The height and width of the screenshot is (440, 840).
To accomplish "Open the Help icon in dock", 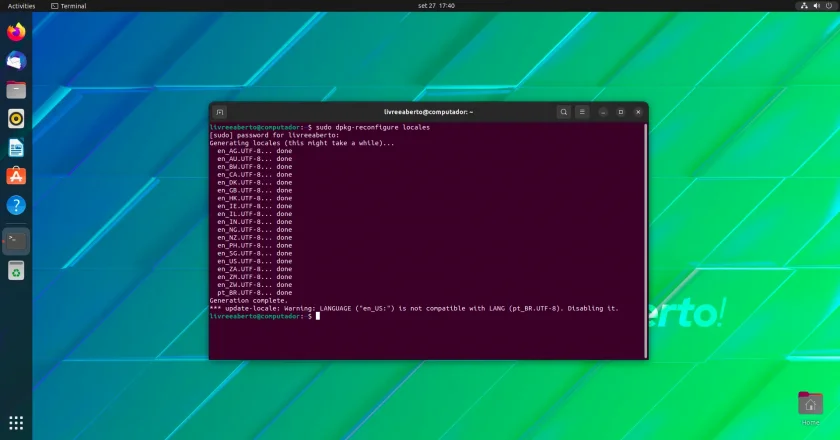I will (x=16, y=205).
